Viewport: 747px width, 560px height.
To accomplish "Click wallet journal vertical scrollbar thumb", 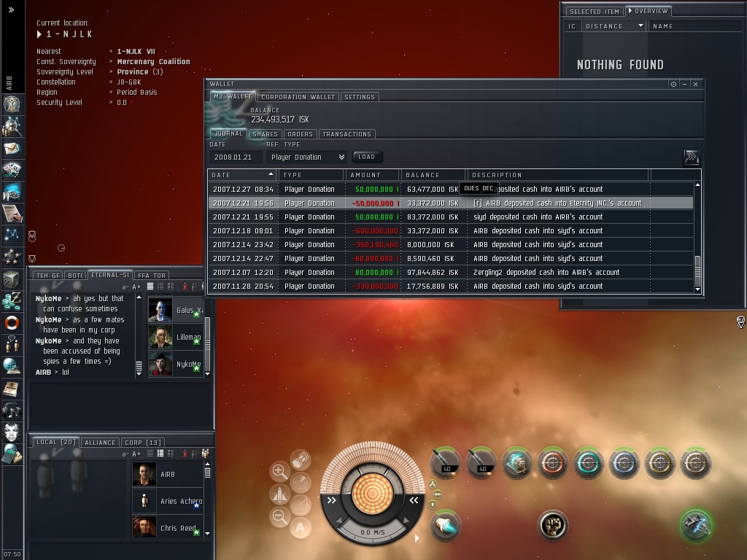I will (x=697, y=270).
